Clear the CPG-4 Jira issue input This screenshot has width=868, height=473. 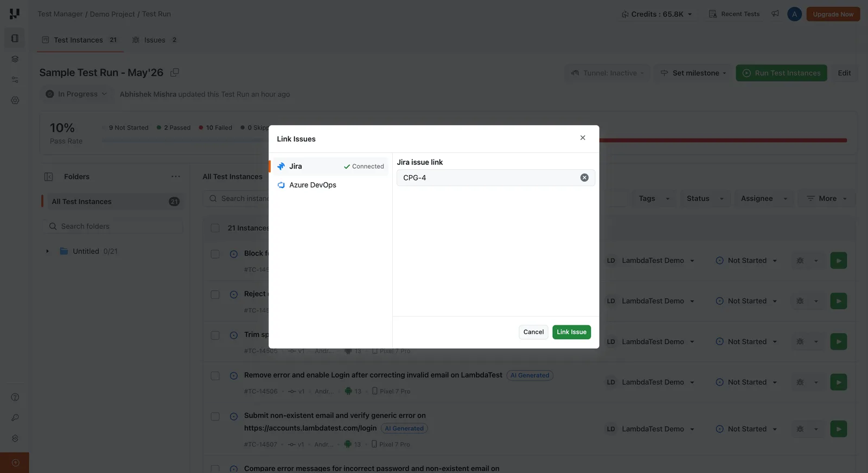click(584, 178)
